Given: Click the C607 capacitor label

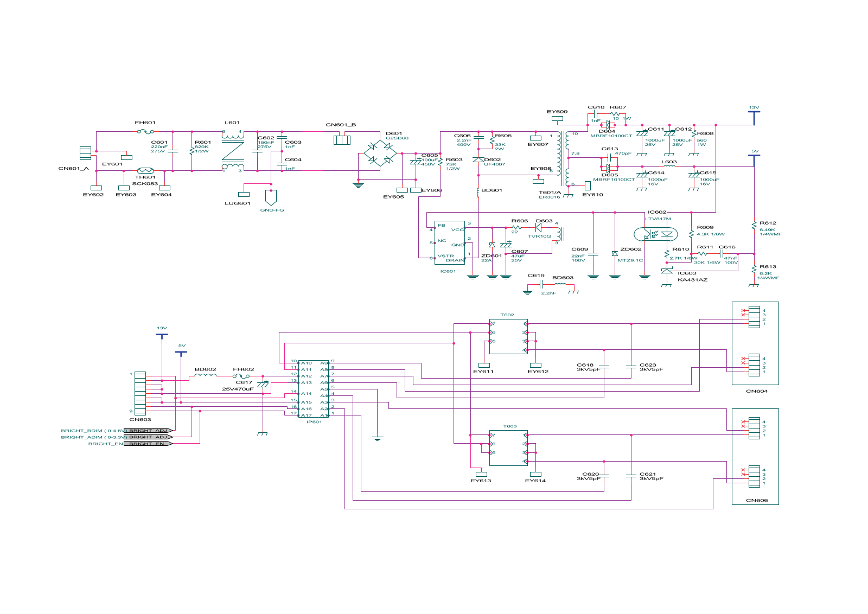Looking at the screenshot, I should pos(520,251).
